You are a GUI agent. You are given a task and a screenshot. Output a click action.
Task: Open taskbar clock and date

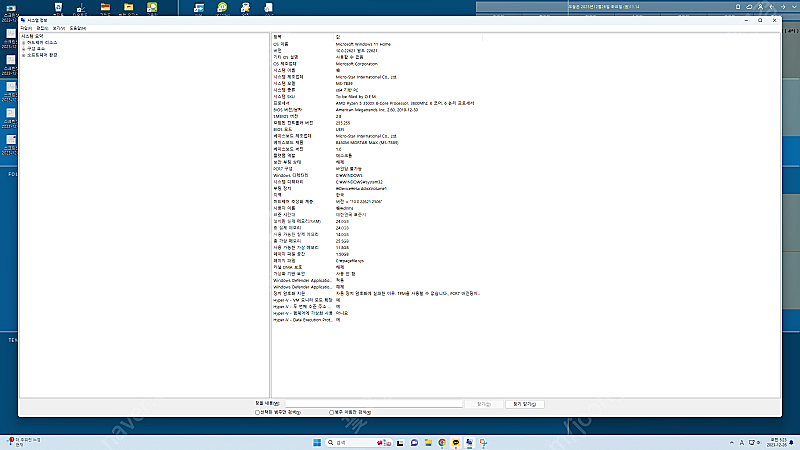(x=778, y=442)
